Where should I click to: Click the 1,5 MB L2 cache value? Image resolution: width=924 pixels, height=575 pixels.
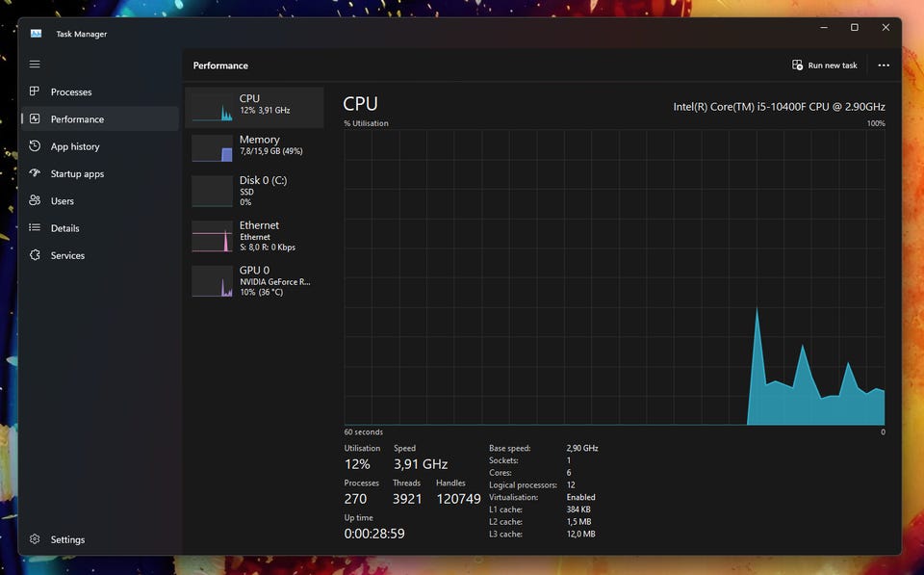(x=578, y=522)
